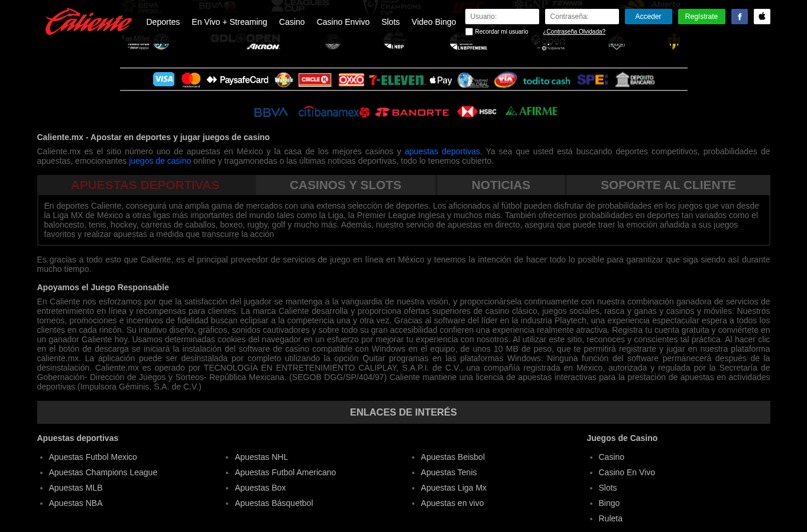
Task: Open the Slots link under Juegos de Casino
Action: point(608,488)
